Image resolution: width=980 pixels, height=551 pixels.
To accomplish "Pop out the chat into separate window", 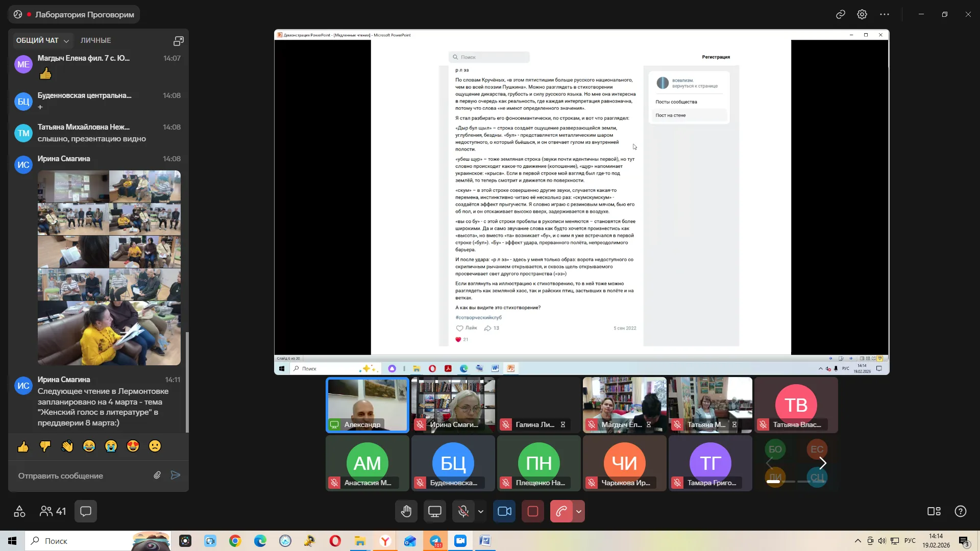I will pyautogui.click(x=179, y=41).
